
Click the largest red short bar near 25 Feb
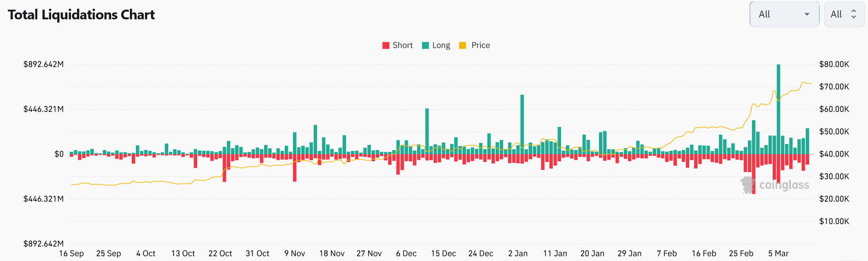(x=754, y=175)
